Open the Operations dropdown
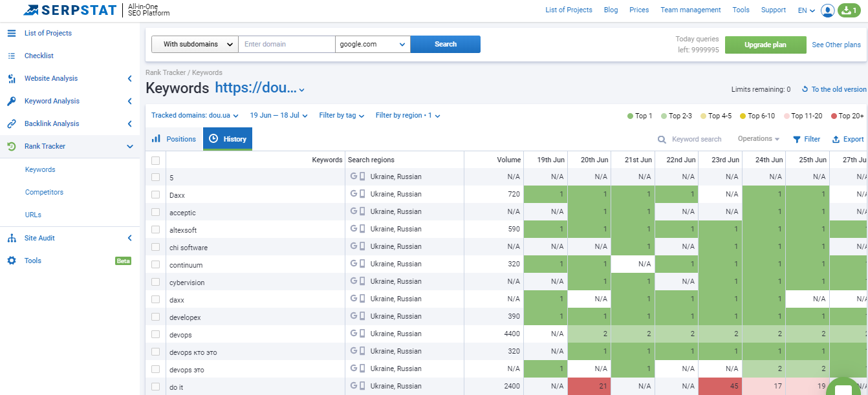The width and height of the screenshot is (868, 395). pos(758,139)
